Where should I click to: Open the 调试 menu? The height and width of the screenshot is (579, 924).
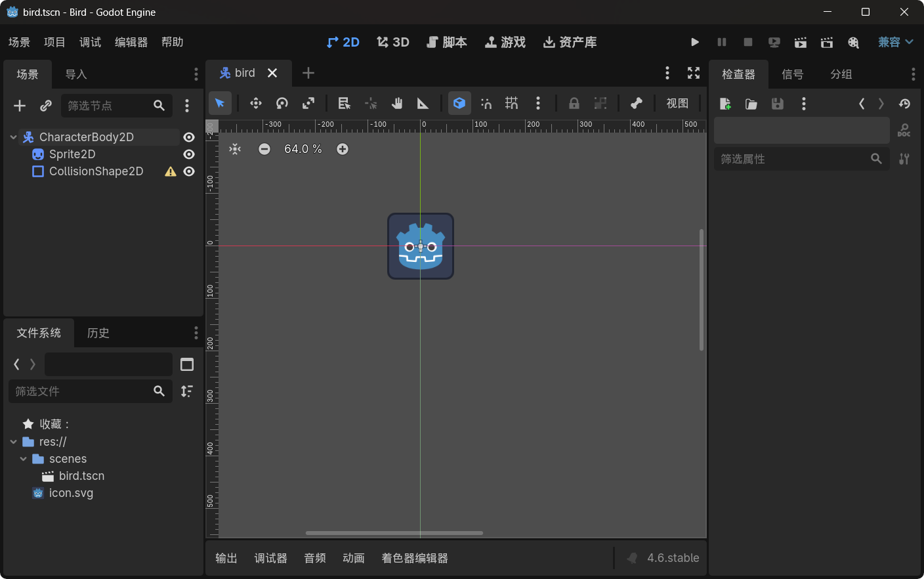tap(90, 42)
